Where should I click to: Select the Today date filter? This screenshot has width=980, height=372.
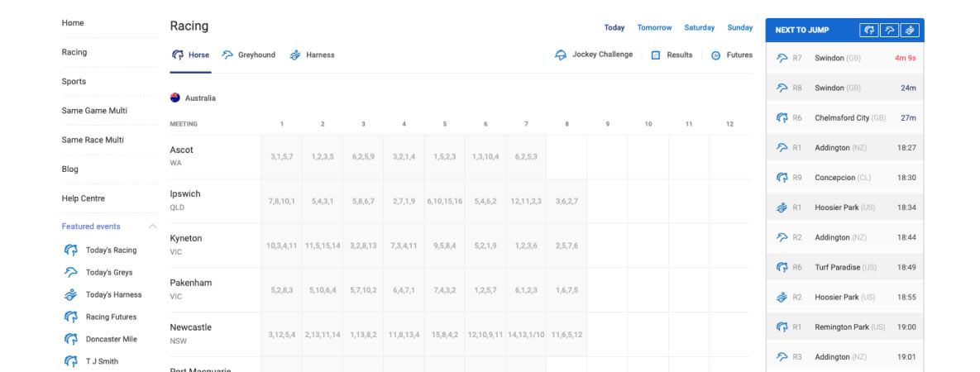614,27
